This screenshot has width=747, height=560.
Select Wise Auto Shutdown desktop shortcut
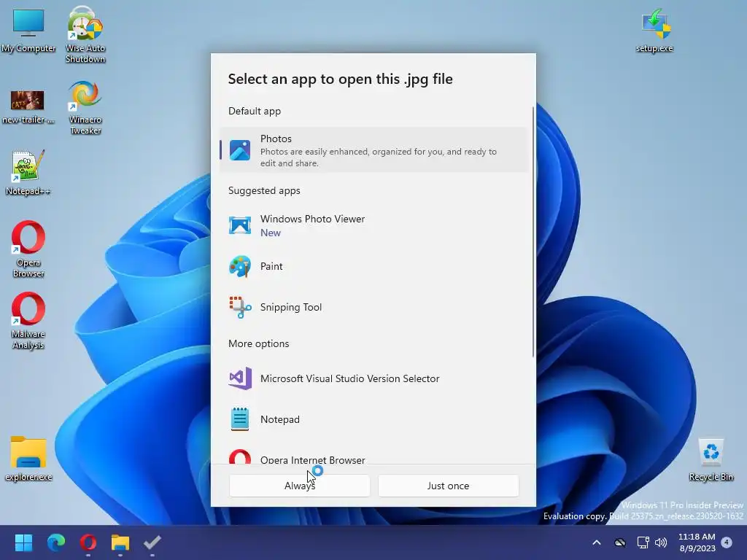[x=85, y=35]
